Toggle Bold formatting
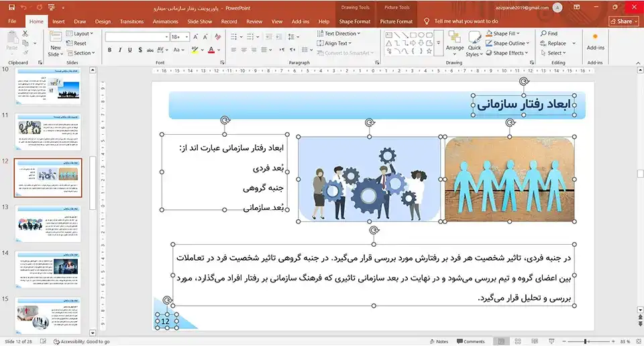The height and width of the screenshot is (346, 644). pos(109,50)
